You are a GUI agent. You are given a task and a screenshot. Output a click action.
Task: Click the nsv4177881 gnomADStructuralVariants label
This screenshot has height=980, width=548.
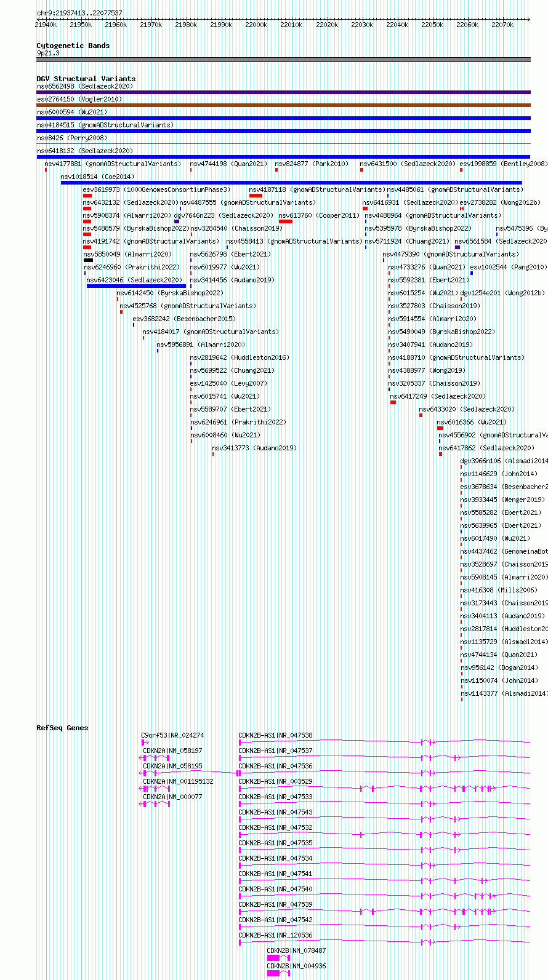pyautogui.click(x=113, y=164)
